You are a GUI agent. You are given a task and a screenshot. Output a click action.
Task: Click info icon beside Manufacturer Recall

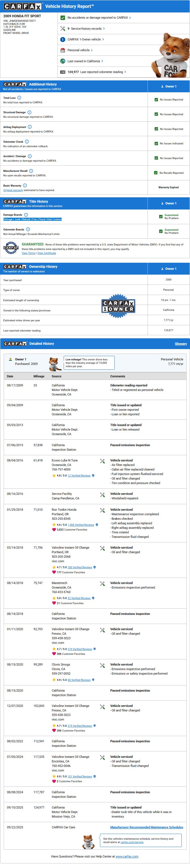click(31, 171)
